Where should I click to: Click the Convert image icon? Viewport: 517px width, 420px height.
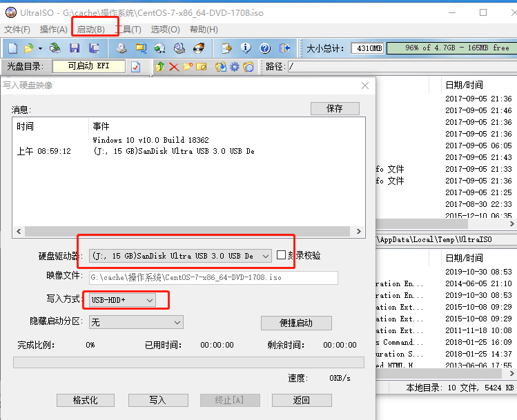pyautogui.click(x=160, y=48)
